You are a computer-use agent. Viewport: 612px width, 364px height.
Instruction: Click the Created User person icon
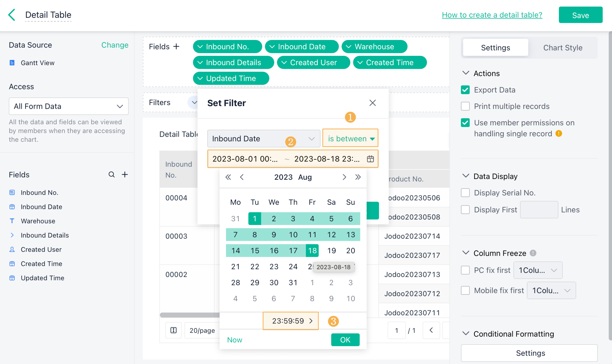click(x=12, y=249)
